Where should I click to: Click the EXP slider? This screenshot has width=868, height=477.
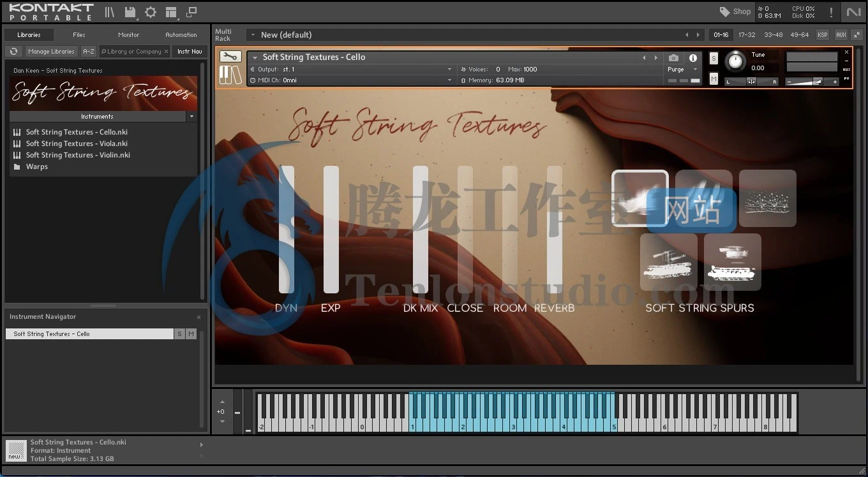click(x=331, y=230)
